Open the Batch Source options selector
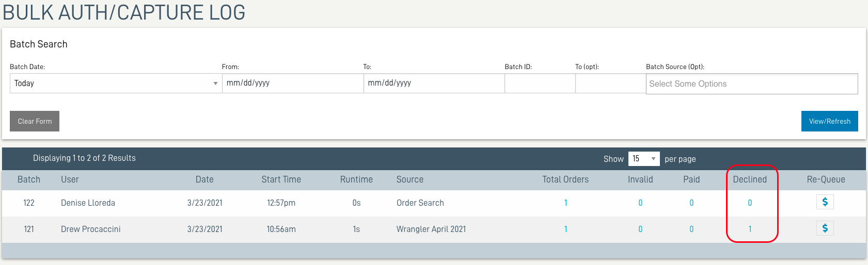 click(752, 84)
